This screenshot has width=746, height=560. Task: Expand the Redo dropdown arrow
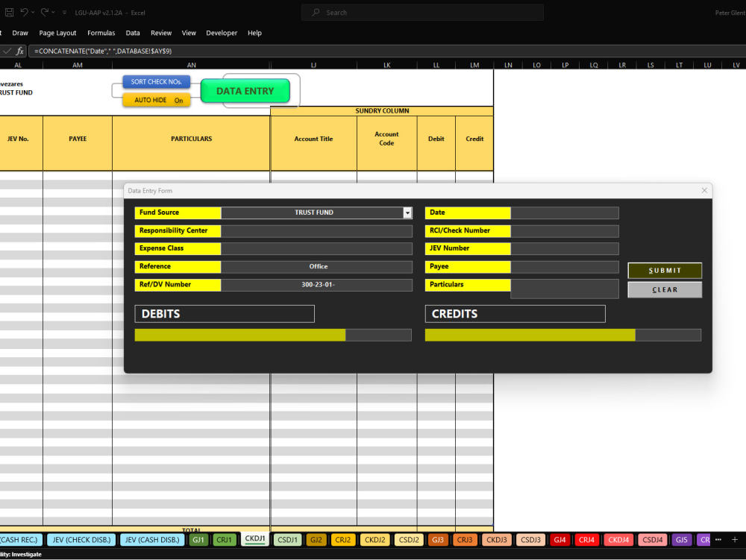click(53, 12)
